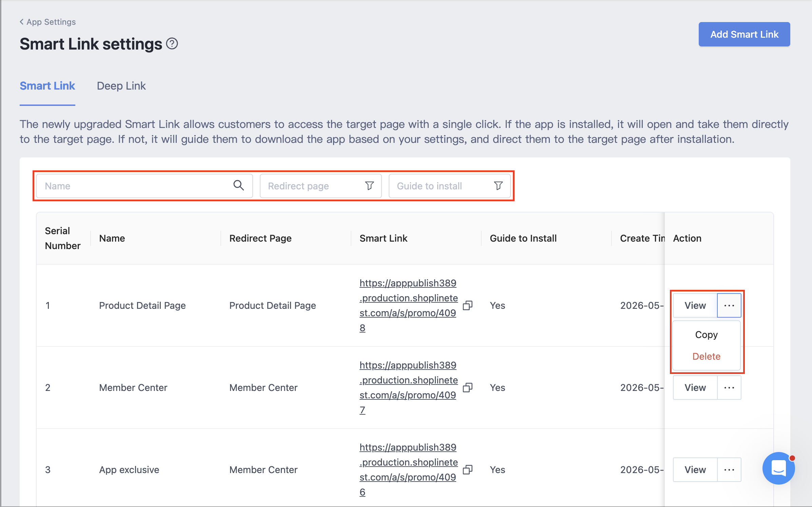Open the live chat support bubble

[778, 468]
